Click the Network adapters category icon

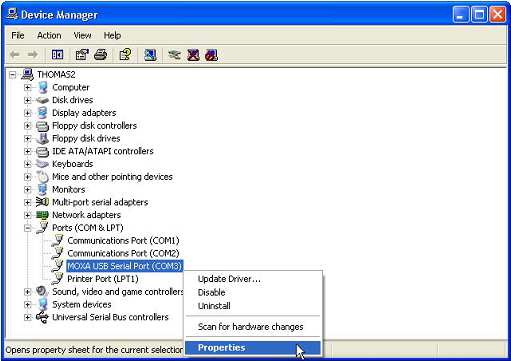click(42, 215)
